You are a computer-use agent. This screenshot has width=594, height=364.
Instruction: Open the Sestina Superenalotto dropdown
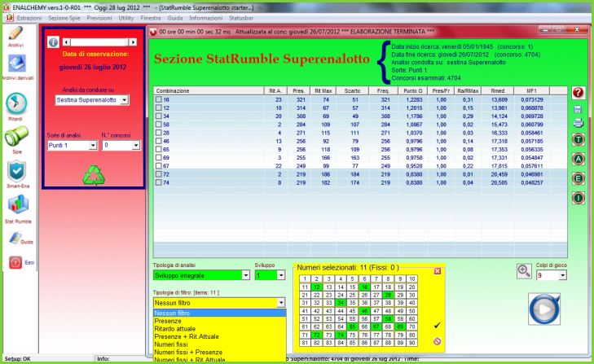click(x=124, y=100)
